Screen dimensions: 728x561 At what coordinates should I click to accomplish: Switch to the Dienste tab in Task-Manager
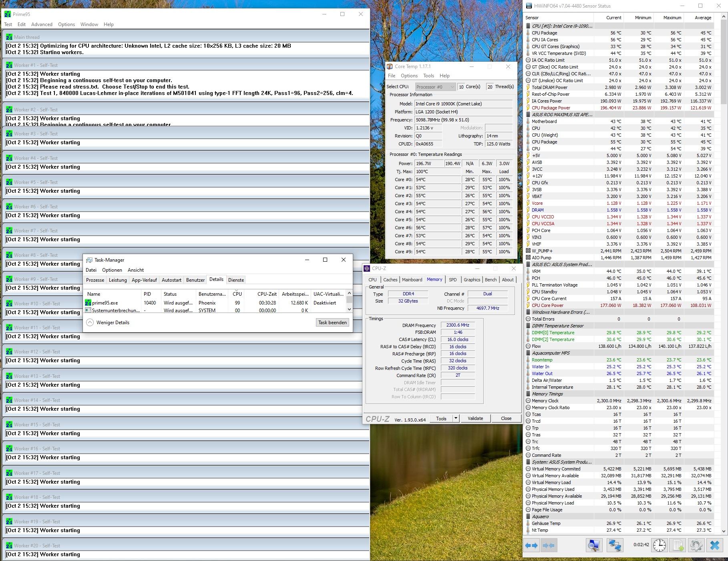(x=236, y=280)
